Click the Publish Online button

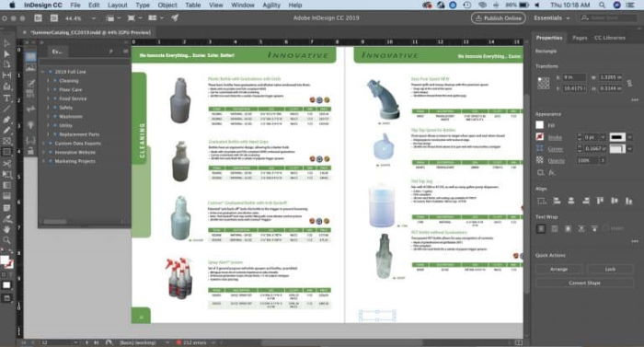coord(499,18)
